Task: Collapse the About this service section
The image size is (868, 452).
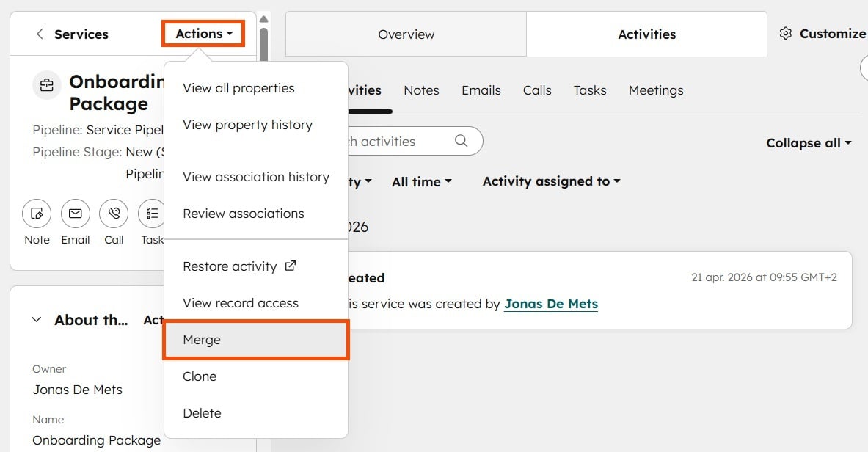Action: tap(36, 318)
